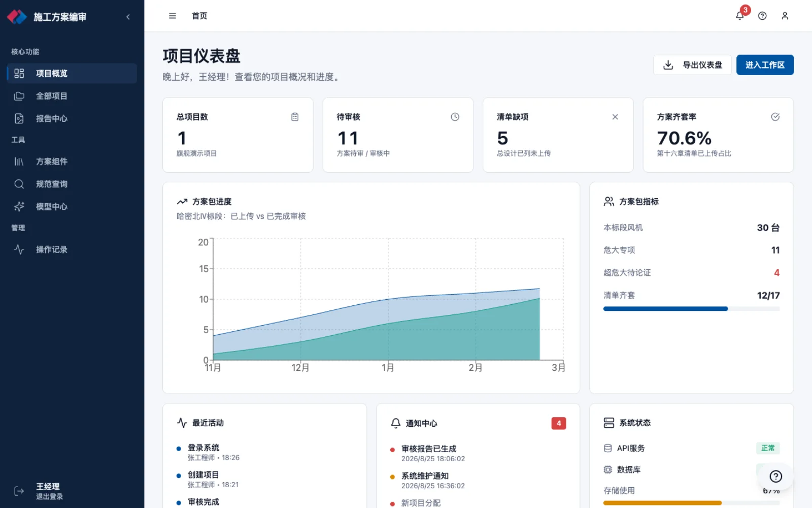Screen dimensions: 812x508
Task: Click clock icon on 待审核 card
Action: pyautogui.click(x=455, y=117)
